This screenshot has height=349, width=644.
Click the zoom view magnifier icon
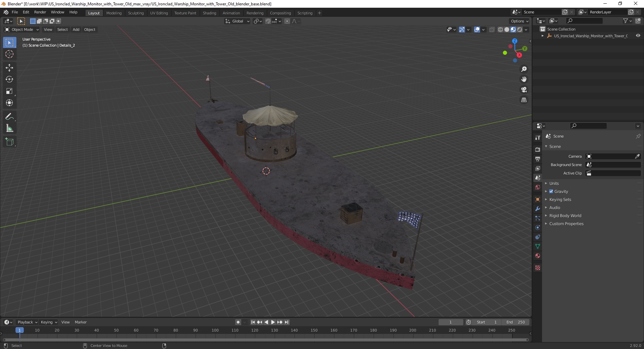pyautogui.click(x=524, y=69)
